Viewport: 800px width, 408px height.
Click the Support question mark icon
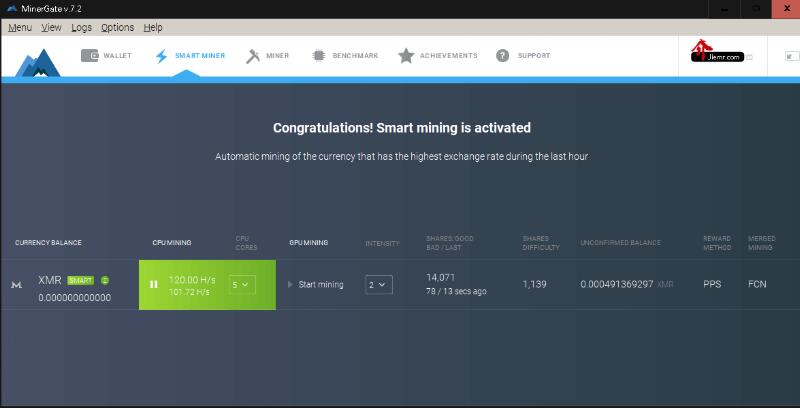[x=503, y=56]
